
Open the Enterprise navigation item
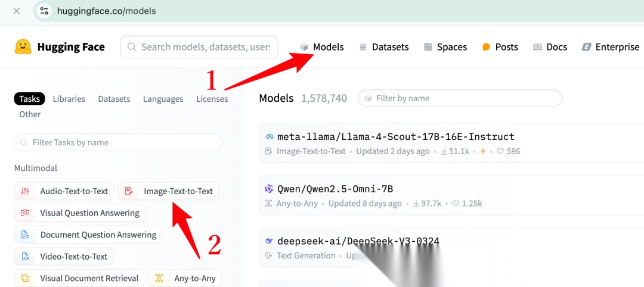click(611, 47)
